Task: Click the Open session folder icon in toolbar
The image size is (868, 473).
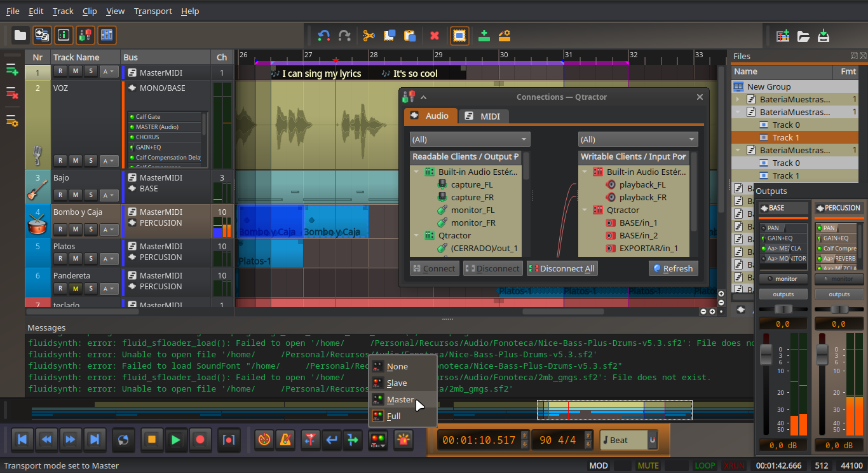Action: (20, 36)
